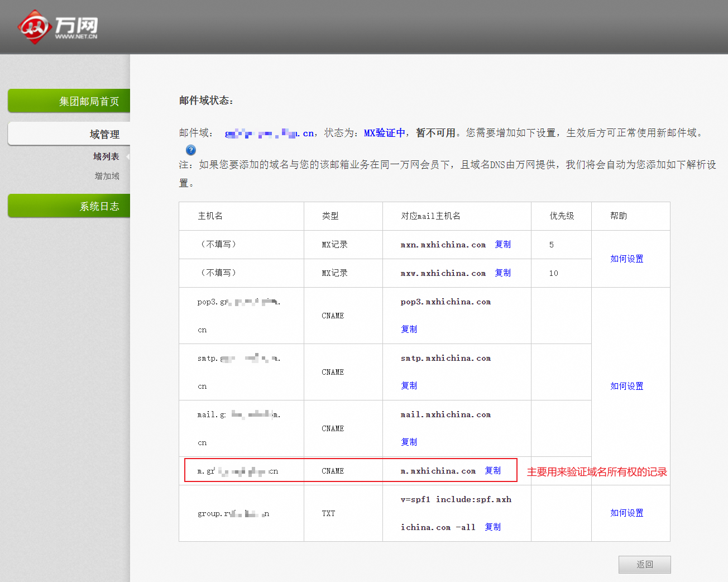Copy the mxw.mxhichina.com MX record
The image size is (728, 582).
(502, 273)
